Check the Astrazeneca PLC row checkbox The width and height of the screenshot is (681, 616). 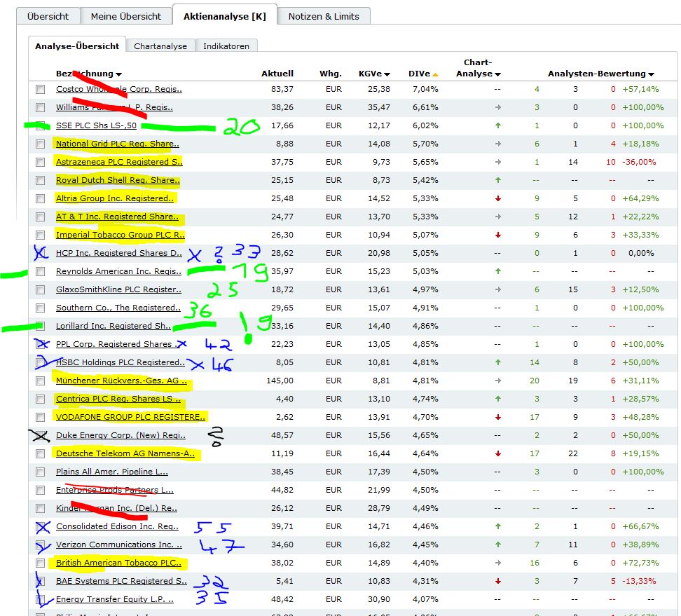click(x=41, y=162)
